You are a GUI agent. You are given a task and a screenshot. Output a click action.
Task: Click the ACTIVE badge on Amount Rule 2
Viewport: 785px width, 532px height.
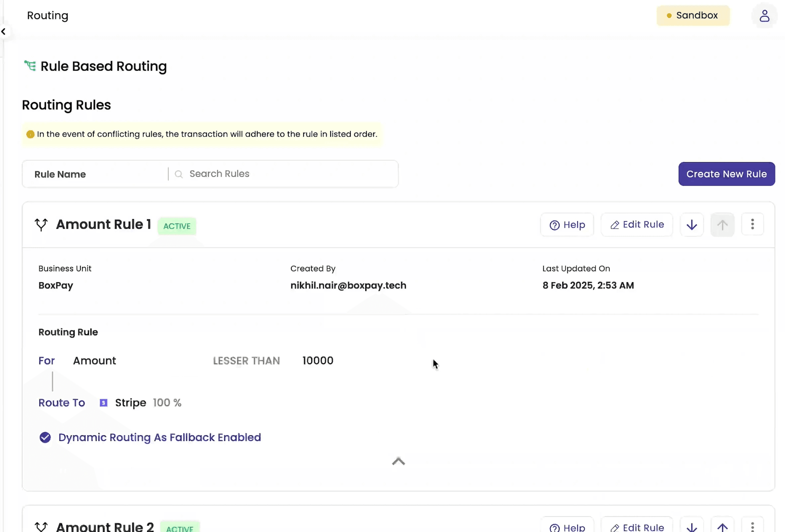click(180, 527)
